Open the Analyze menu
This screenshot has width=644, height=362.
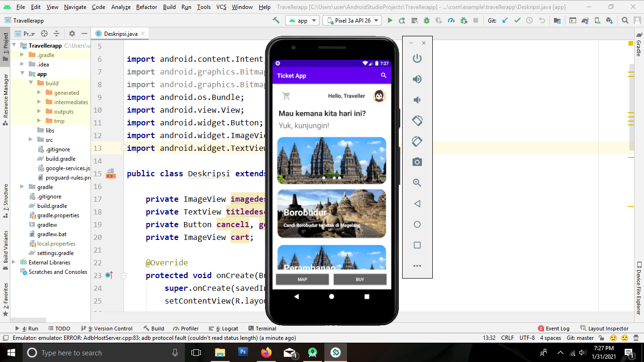click(x=121, y=7)
